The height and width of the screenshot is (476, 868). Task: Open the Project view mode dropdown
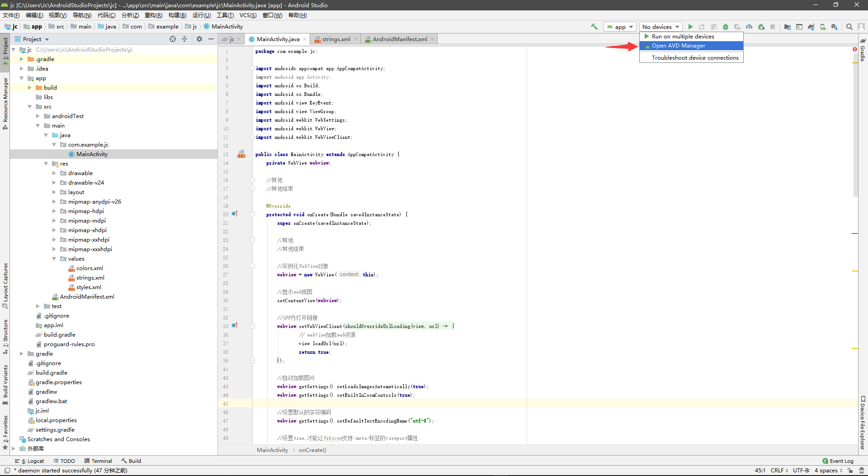pyautogui.click(x=32, y=39)
